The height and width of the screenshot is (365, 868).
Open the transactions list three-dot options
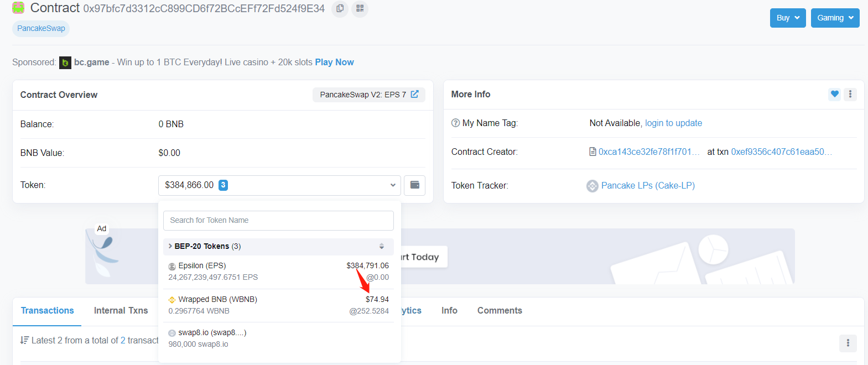[x=848, y=343]
